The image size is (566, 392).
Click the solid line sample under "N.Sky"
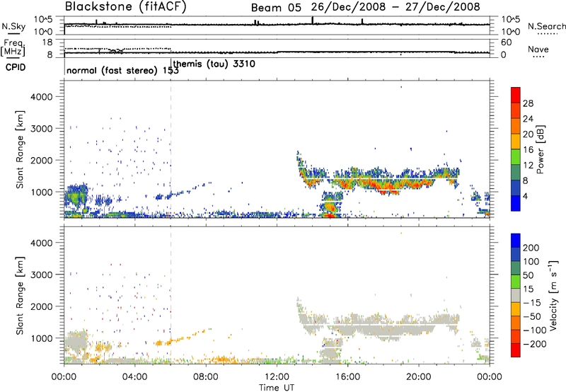13,33
